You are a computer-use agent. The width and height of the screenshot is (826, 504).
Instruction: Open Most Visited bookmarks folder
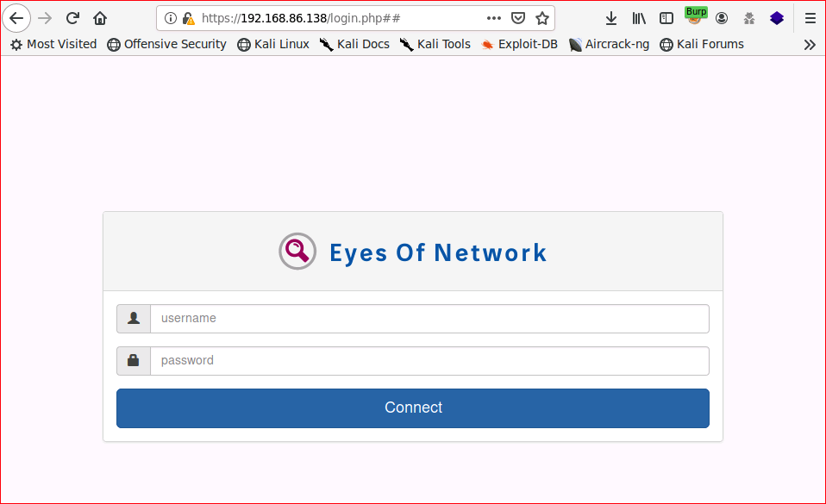tap(53, 44)
